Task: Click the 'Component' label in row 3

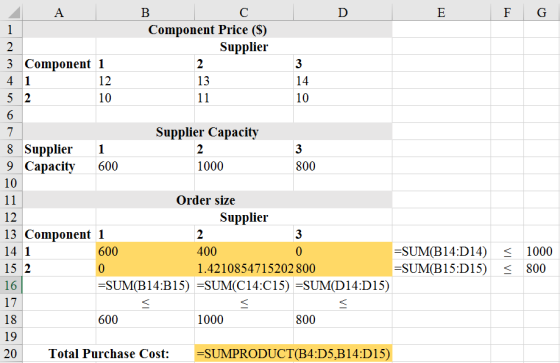Action: [59, 64]
